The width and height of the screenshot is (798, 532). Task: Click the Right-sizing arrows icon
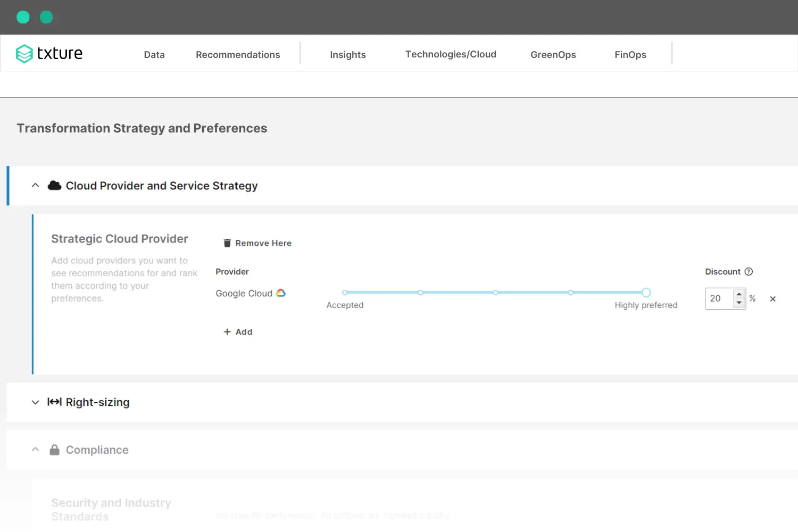tap(54, 402)
